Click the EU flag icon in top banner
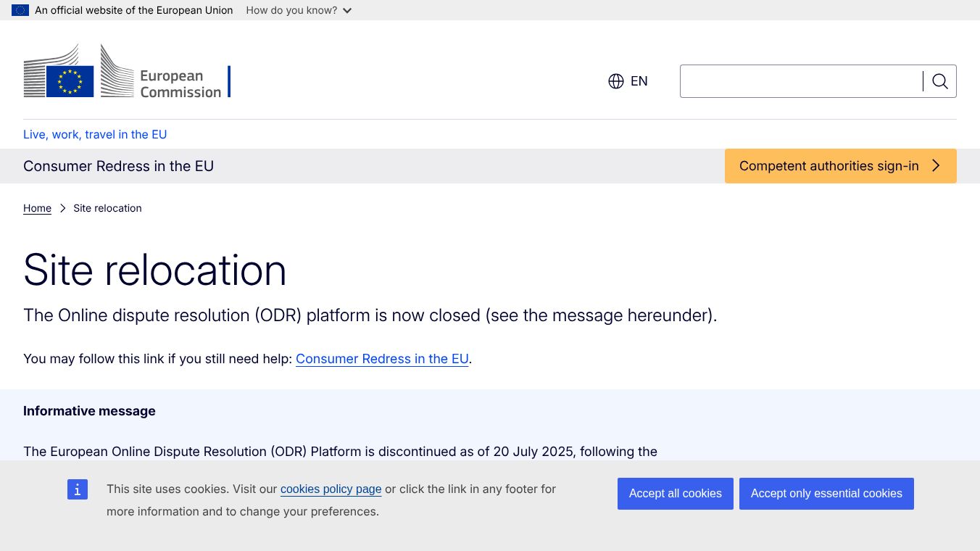Image resolution: width=980 pixels, height=551 pixels. [20, 10]
